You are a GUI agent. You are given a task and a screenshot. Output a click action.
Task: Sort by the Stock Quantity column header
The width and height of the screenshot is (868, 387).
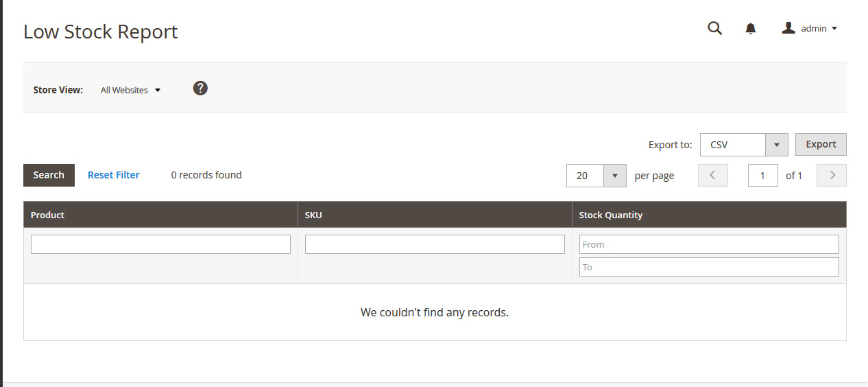pos(610,215)
